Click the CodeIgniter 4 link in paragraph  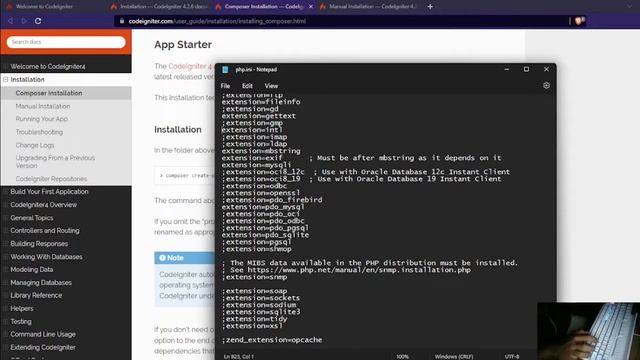pos(190,66)
